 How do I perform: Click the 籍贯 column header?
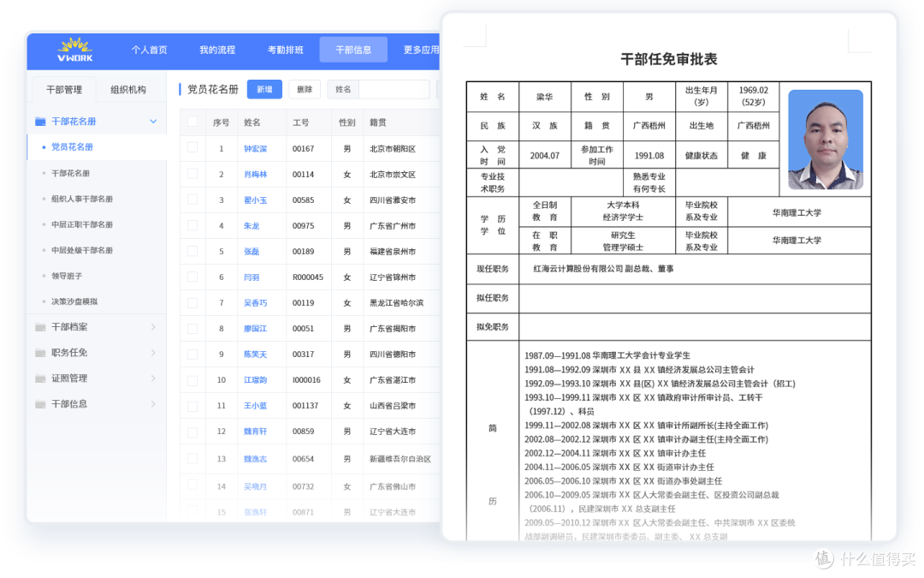[x=378, y=122]
